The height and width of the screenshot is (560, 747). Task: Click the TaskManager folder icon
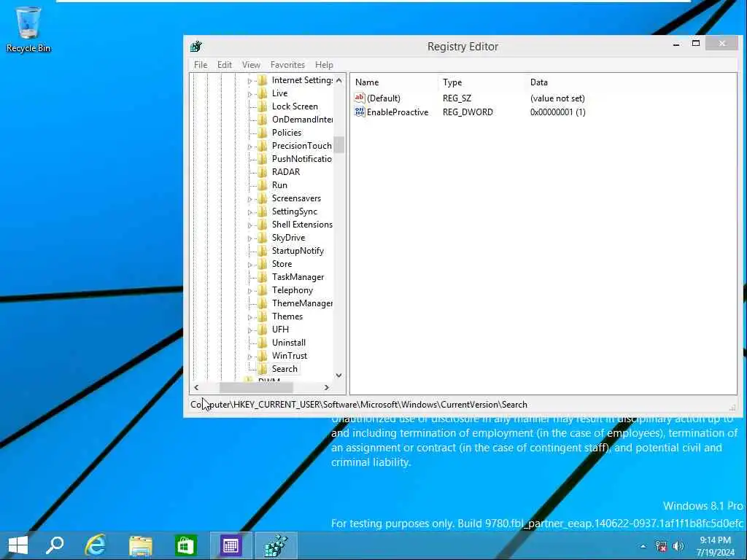(x=263, y=276)
